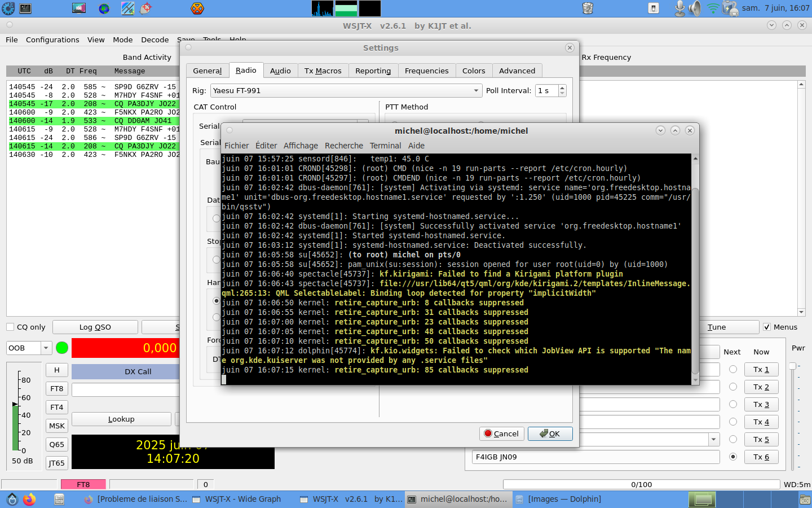812x508 pixels.
Task: Select the Next radio button beside Tx 1
Action: click(733, 369)
